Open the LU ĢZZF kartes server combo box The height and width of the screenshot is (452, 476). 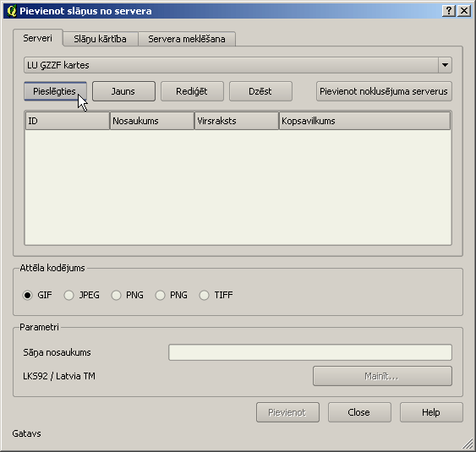click(x=238, y=65)
